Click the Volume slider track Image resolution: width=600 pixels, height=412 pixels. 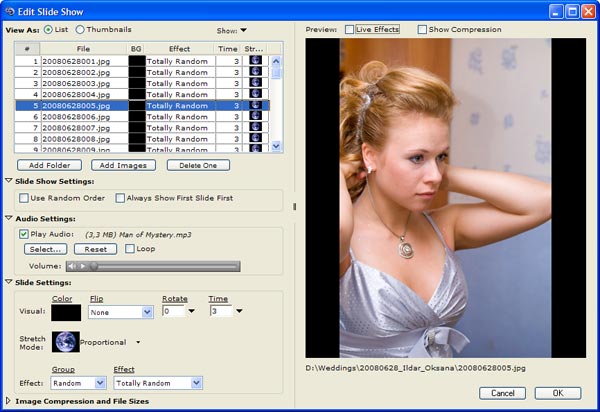(165, 266)
